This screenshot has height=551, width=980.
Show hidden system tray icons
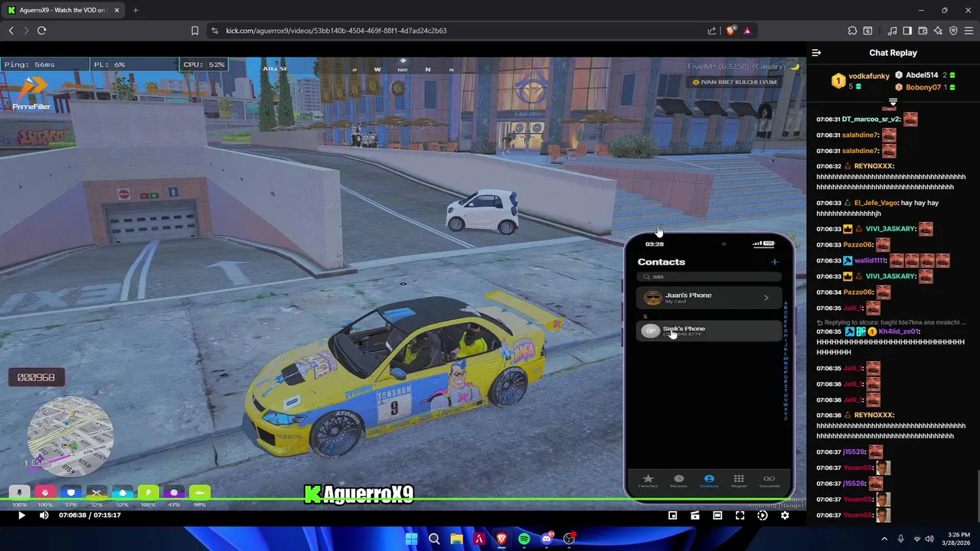[x=884, y=539]
